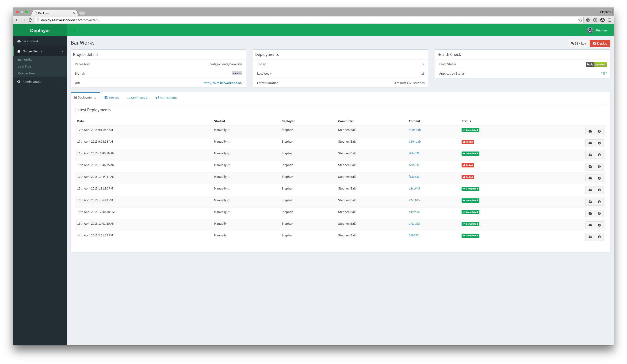The image size is (627, 364).
Task: Click the calm.barworks.co.nz URL link
Action: pos(222,83)
